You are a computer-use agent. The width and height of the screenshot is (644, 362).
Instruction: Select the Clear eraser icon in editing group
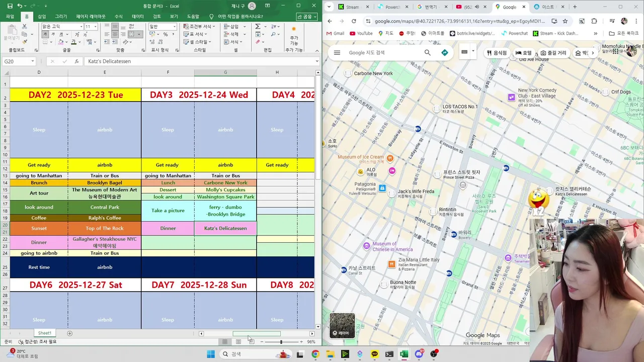258,42
